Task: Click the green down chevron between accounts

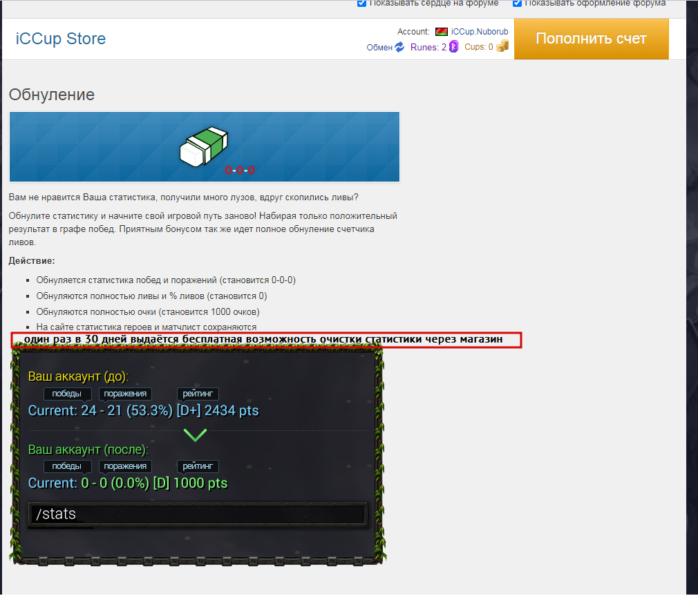Action: click(x=195, y=434)
